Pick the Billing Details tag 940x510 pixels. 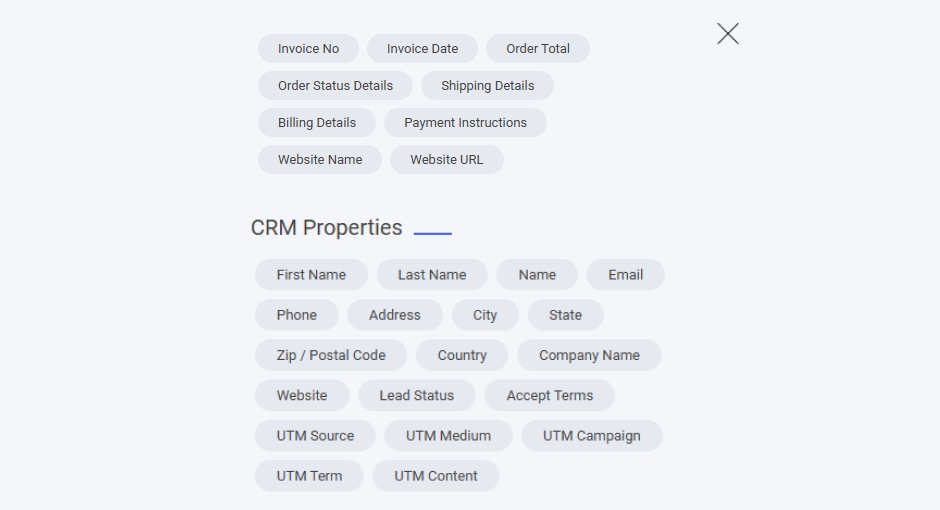(x=316, y=123)
